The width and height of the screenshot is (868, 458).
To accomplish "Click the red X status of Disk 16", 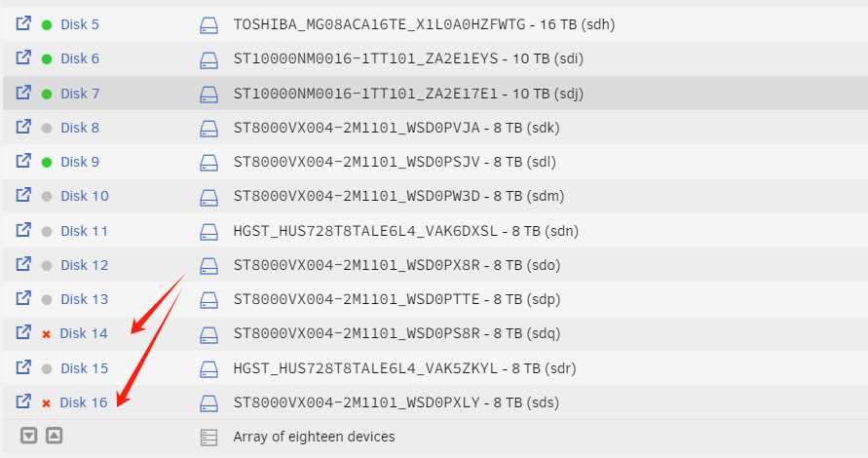I will click(x=47, y=403).
